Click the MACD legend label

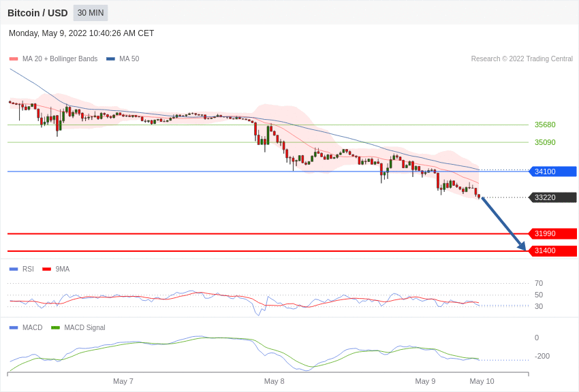(33, 327)
